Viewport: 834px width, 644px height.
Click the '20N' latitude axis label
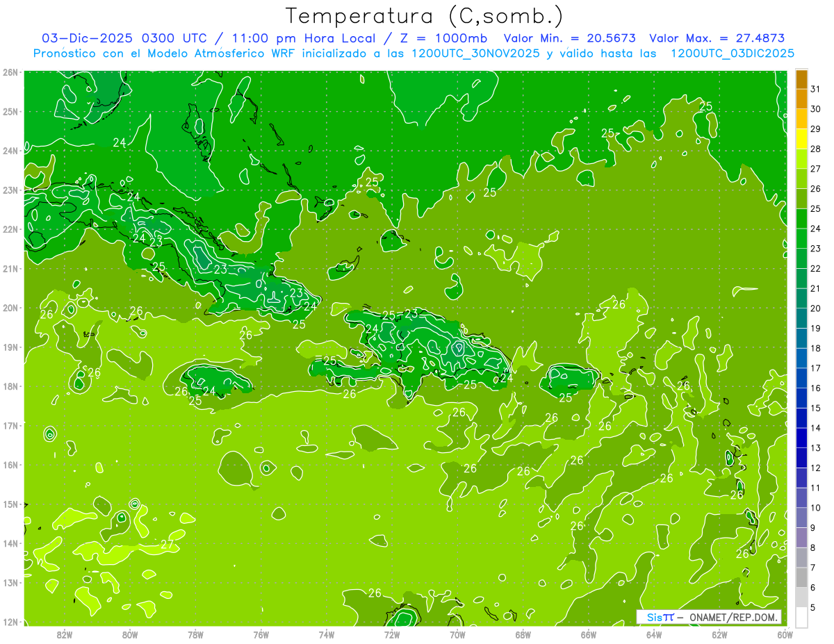[10, 308]
